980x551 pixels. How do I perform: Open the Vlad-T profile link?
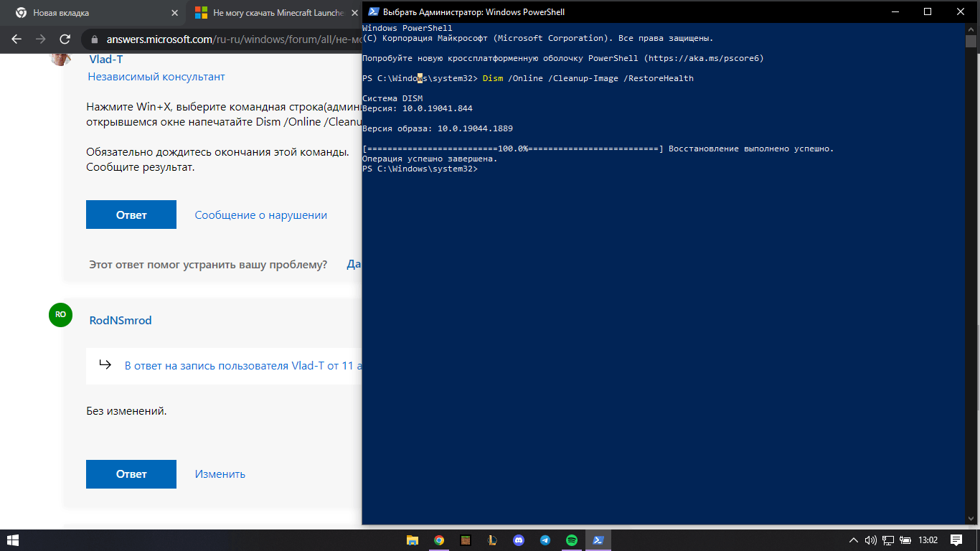(x=105, y=60)
